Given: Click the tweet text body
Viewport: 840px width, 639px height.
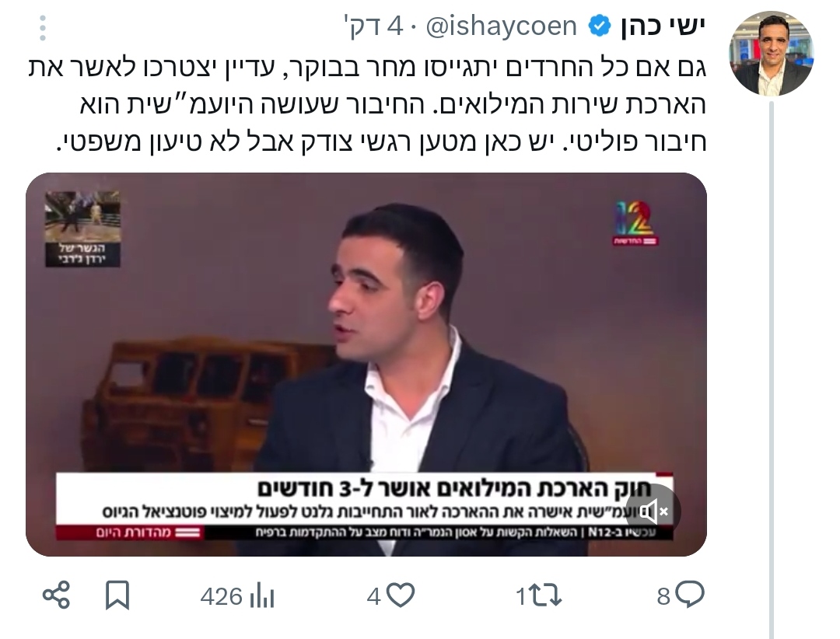Looking at the screenshot, I should click(367, 105).
